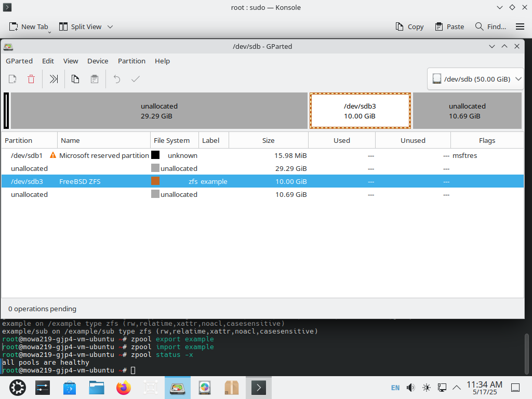The height and width of the screenshot is (399, 532).
Task: Select the /dev/sdb3 block in disk map
Action: coord(360,111)
